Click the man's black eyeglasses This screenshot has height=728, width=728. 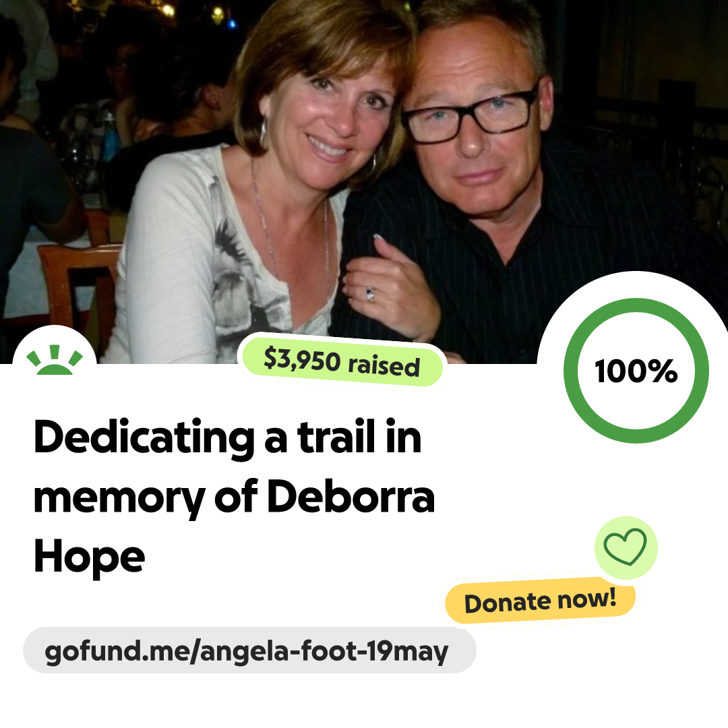point(470,115)
